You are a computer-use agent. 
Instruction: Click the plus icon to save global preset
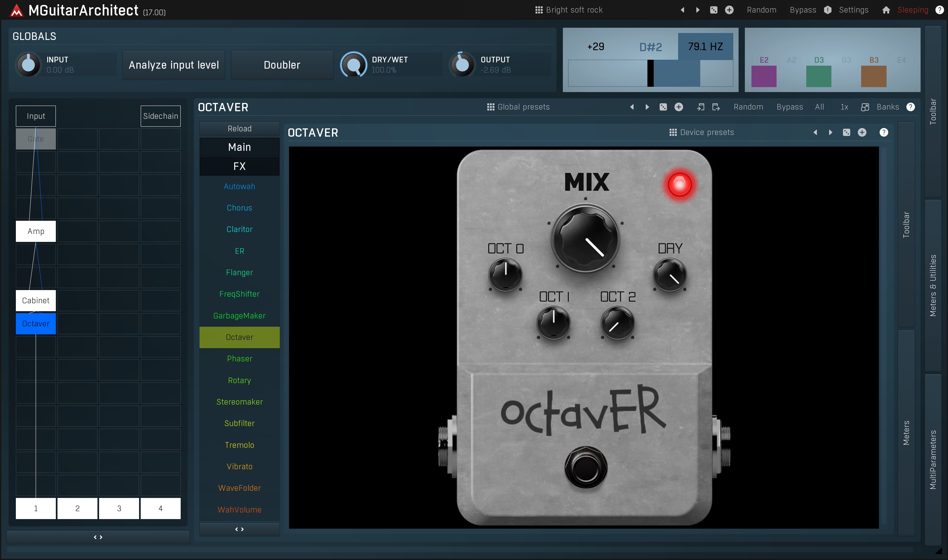coord(679,107)
